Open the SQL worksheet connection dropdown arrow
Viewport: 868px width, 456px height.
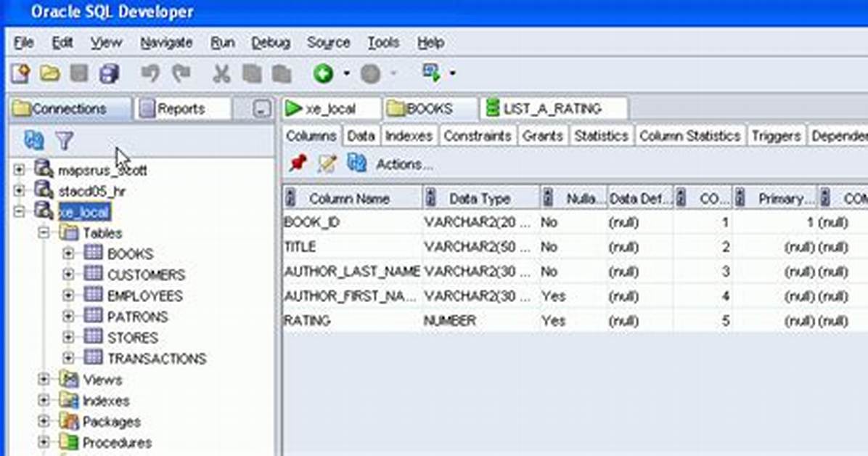(x=452, y=73)
